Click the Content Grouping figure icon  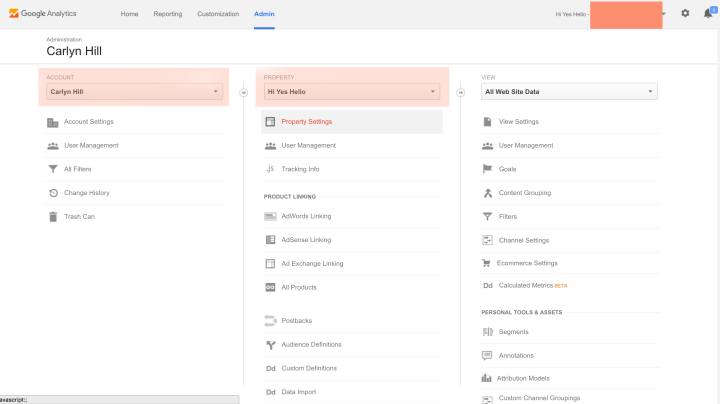[x=488, y=193]
